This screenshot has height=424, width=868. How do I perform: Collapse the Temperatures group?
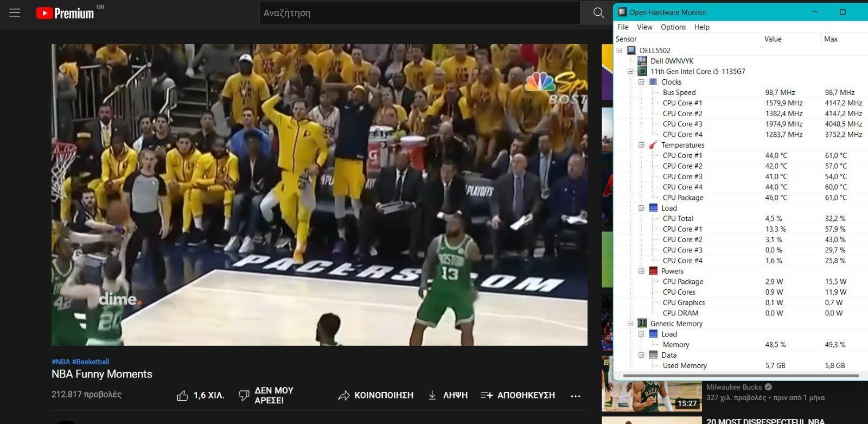pos(641,145)
